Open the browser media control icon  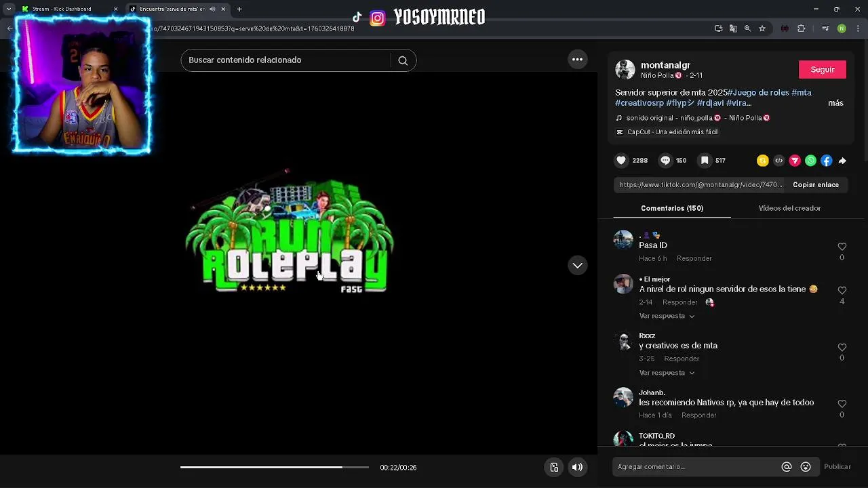(825, 28)
